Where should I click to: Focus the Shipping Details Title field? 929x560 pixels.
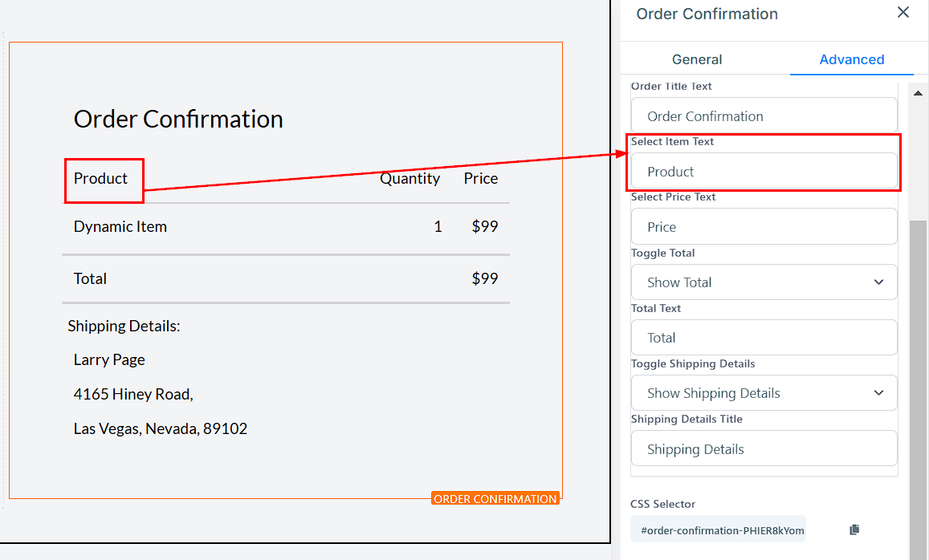764,449
